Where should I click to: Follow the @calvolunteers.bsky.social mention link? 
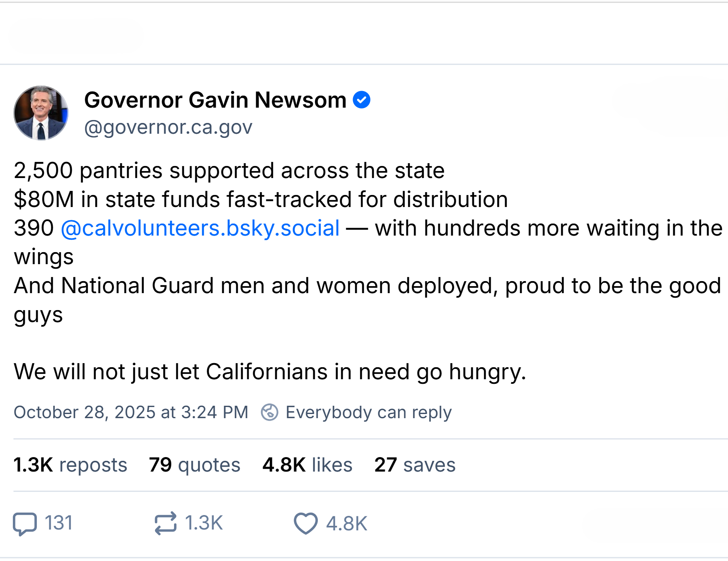coord(200,228)
